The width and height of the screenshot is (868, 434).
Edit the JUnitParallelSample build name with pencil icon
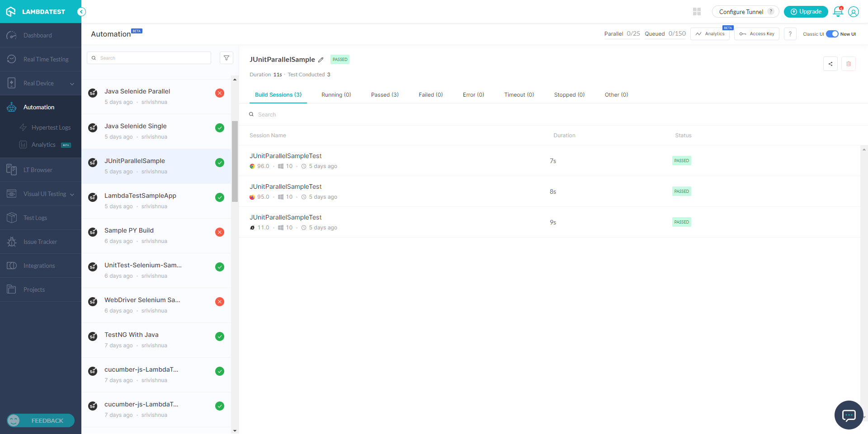(x=321, y=60)
